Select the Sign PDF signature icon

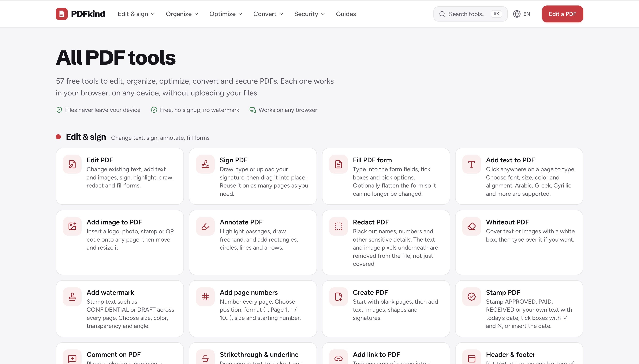click(x=205, y=164)
